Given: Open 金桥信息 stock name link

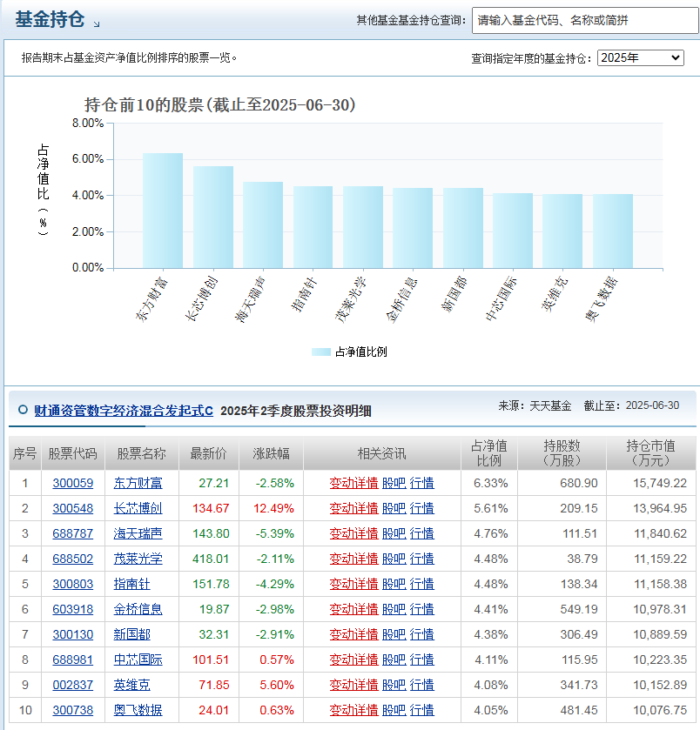Looking at the screenshot, I should (x=138, y=609).
